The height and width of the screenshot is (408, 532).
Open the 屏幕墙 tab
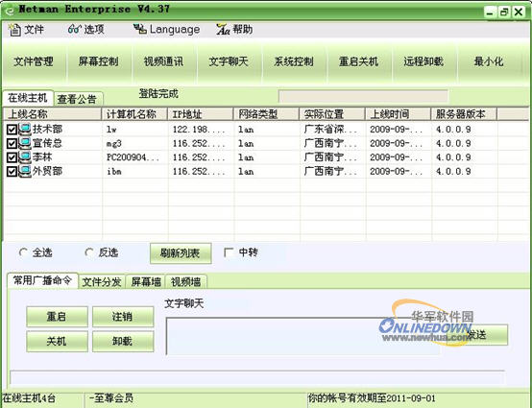tap(146, 282)
